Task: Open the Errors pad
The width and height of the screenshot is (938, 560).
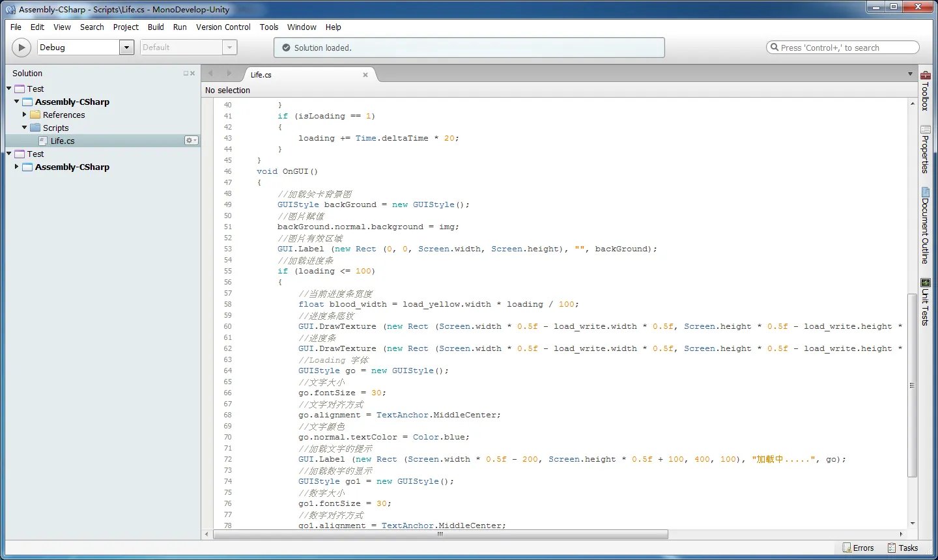Action: pos(858,548)
